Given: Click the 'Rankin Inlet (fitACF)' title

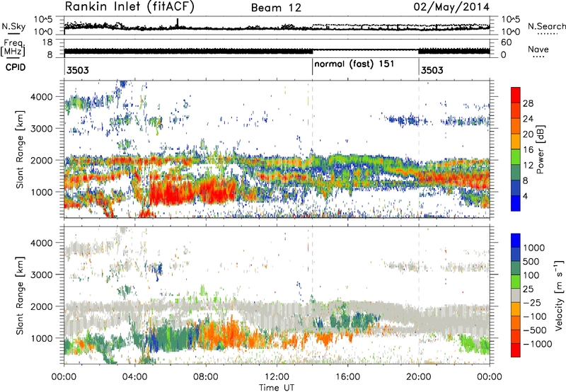Looking at the screenshot, I should click(x=129, y=7).
